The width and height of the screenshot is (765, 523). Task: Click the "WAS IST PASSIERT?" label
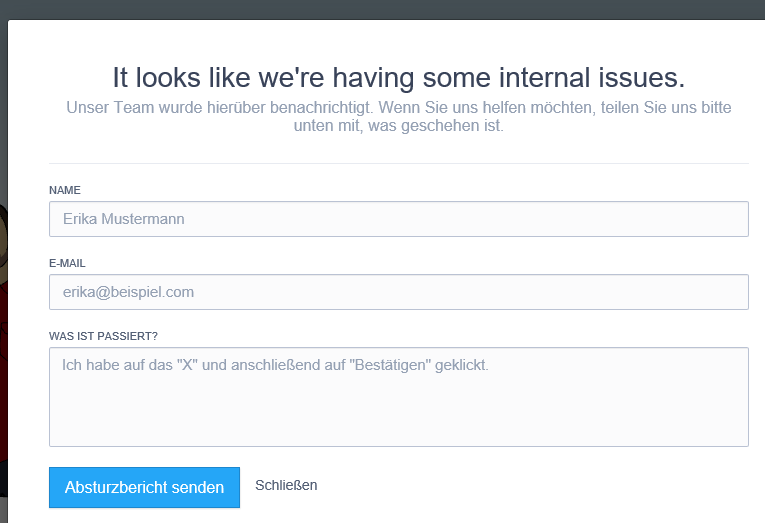(x=103, y=336)
